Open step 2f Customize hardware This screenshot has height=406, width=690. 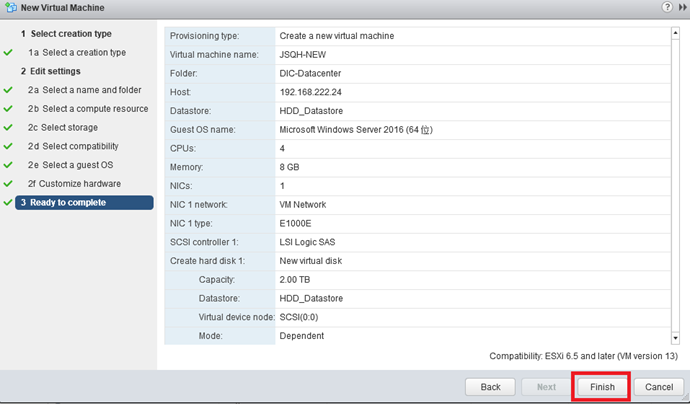coord(74,184)
